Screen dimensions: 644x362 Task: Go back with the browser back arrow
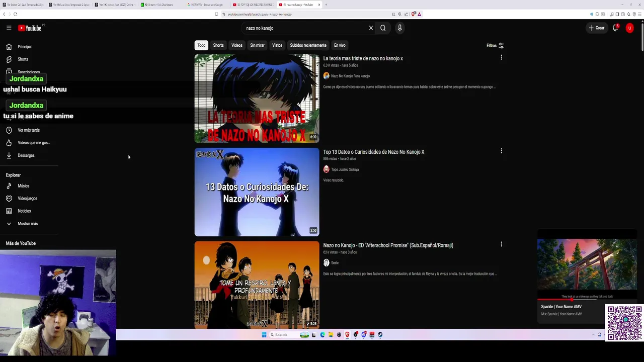pyautogui.click(x=5, y=14)
